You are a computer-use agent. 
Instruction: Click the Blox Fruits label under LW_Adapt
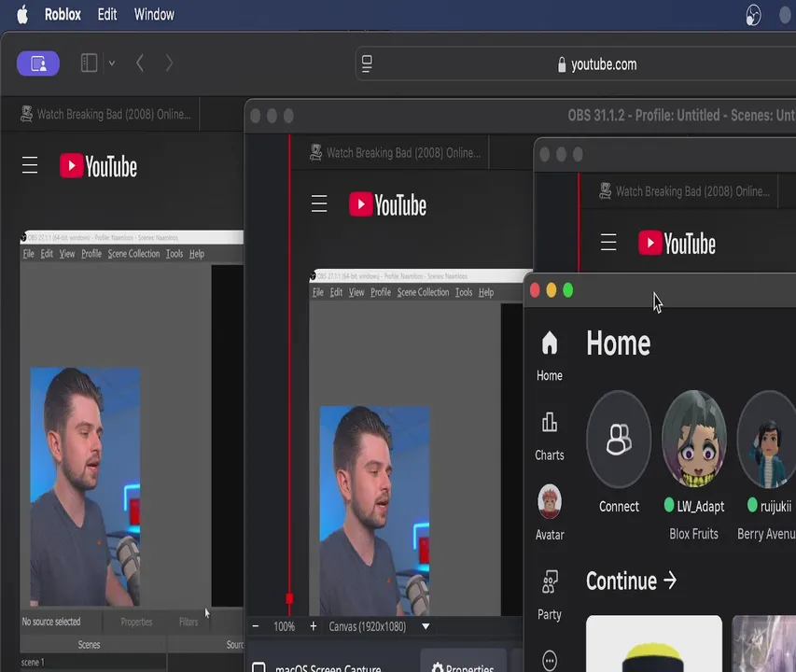[693, 534]
